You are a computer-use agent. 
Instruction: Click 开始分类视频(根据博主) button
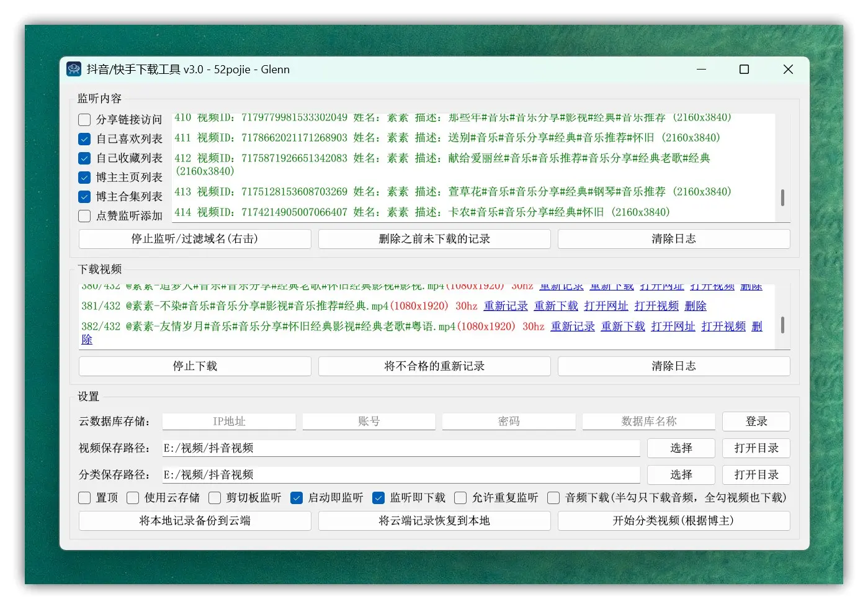[x=674, y=521]
